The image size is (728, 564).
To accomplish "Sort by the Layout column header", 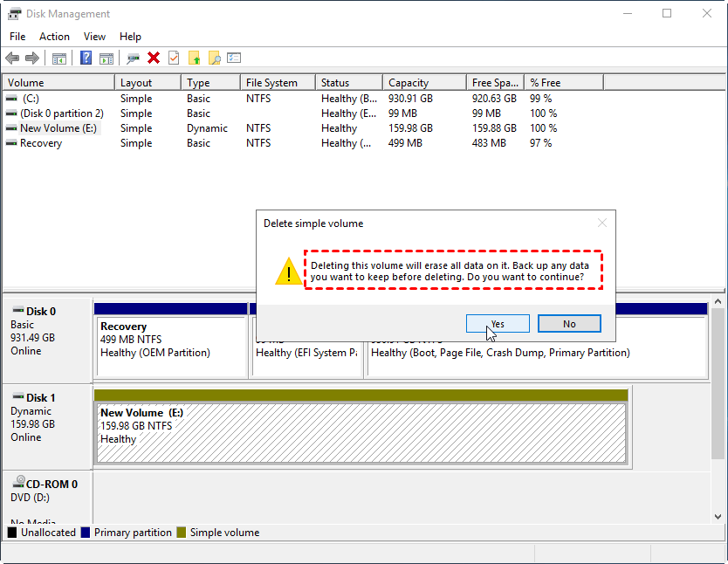I will point(148,83).
